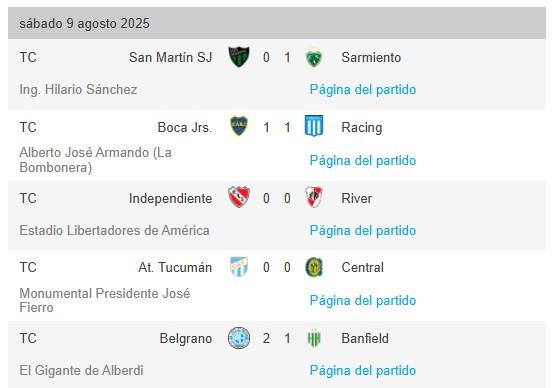This screenshot has width=553, height=388.
Task: Open match page for Belgrano vs Banfield
Action: click(x=363, y=371)
